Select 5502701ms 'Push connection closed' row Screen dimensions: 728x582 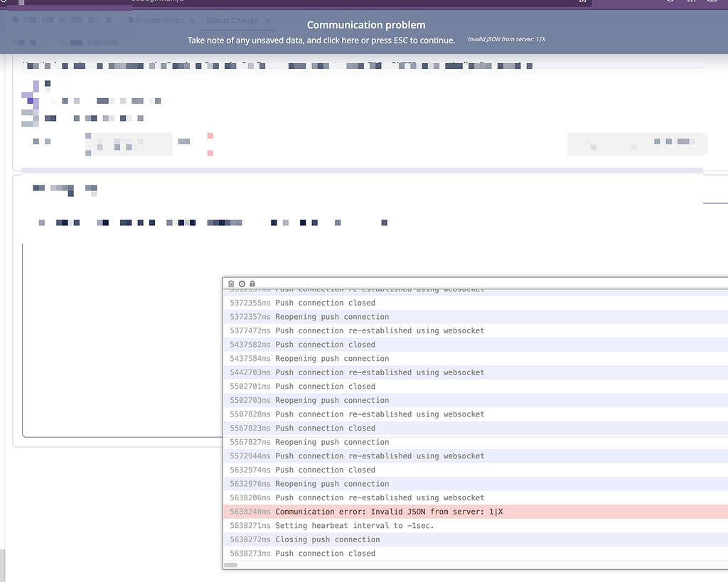click(x=476, y=386)
